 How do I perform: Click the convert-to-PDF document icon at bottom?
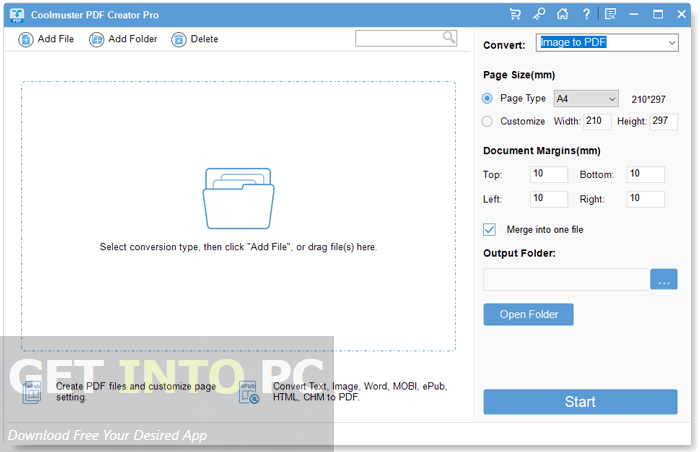(249, 392)
